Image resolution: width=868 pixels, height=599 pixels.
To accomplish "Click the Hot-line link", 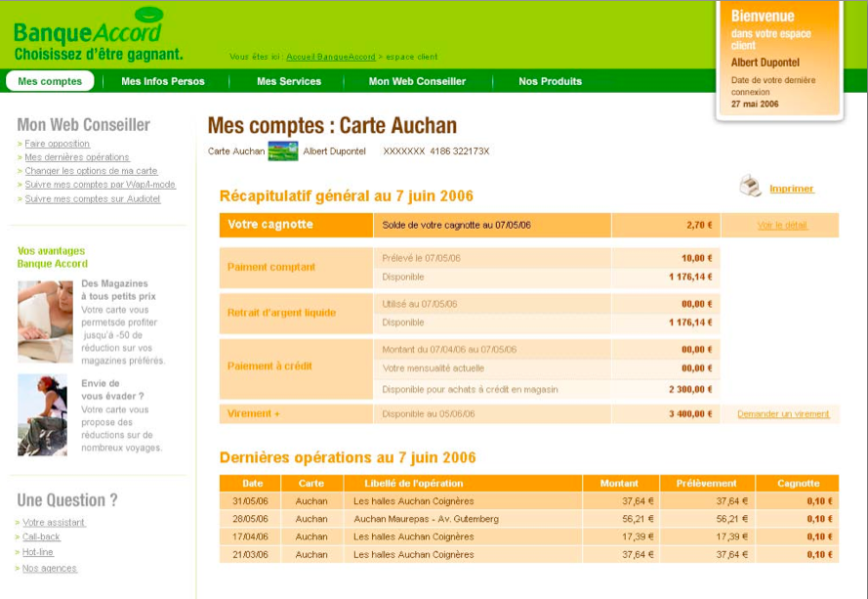I will (x=38, y=552).
